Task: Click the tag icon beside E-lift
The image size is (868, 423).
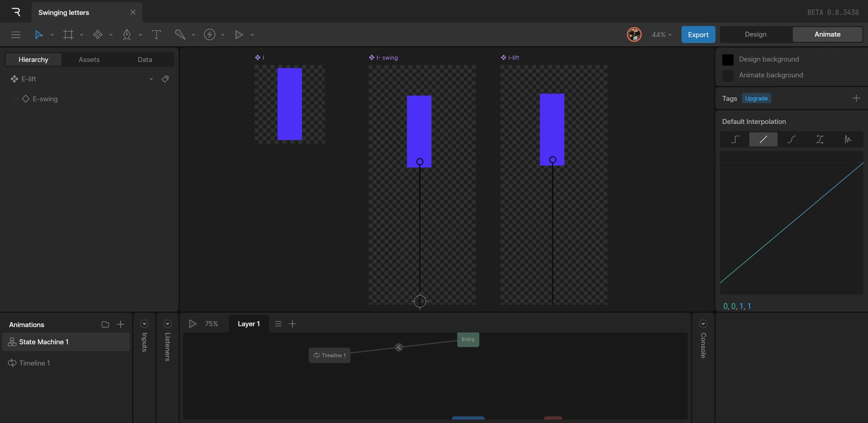Action: click(x=165, y=79)
